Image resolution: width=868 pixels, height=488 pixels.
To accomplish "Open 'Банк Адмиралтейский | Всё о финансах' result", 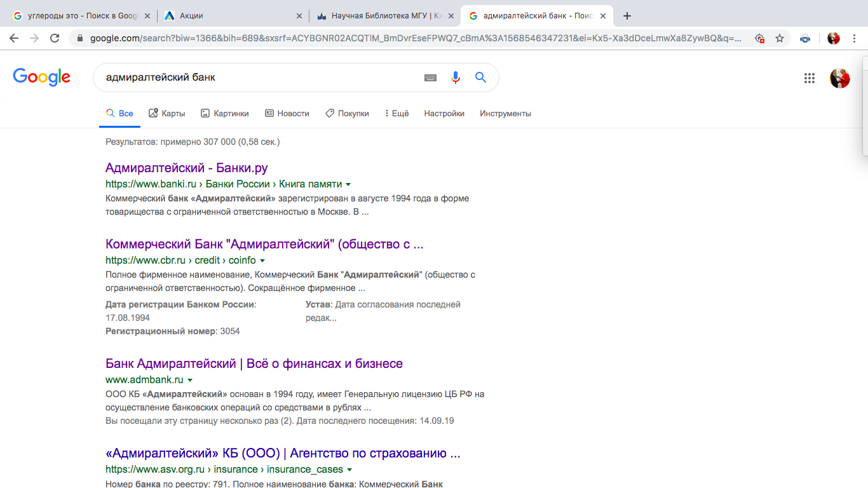I will pos(254,363).
